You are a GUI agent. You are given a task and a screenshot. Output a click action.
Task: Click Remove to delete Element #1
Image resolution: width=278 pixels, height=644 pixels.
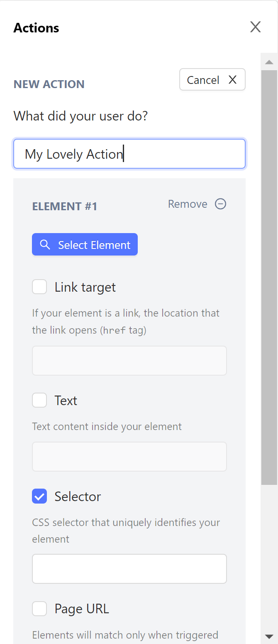click(x=188, y=204)
